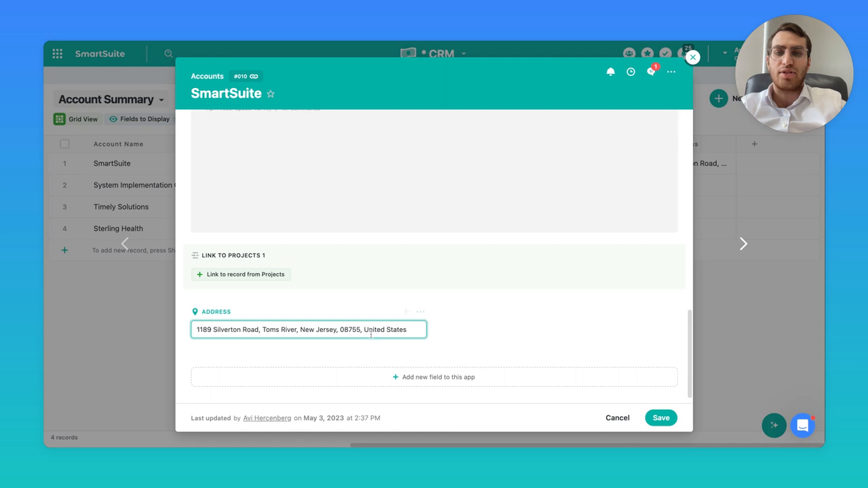868x488 pixels.
Task: Click the large description text area
Action: point(434,171)
